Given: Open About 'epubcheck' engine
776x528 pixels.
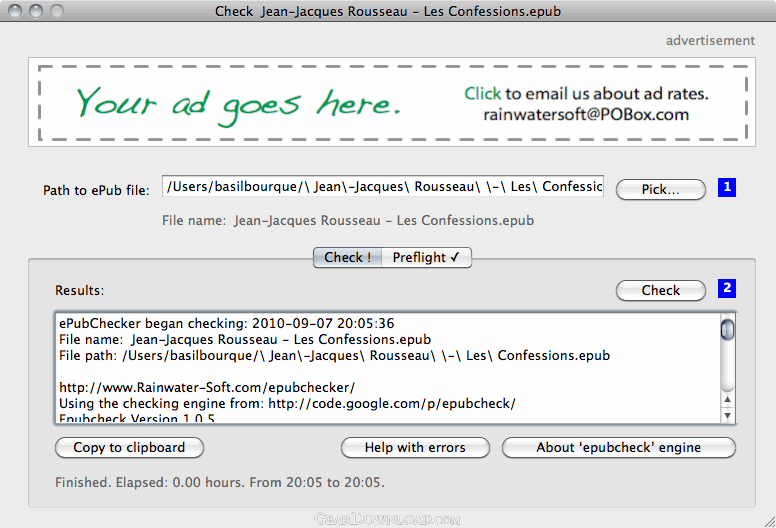Looking at the screenshot, I should (x=619, y=447).
